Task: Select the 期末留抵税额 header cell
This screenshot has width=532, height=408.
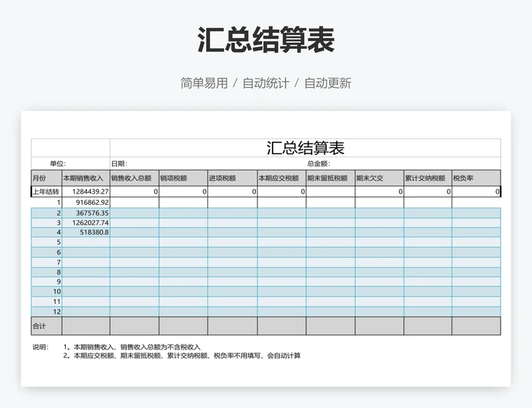Action: (x=331, y=178)
